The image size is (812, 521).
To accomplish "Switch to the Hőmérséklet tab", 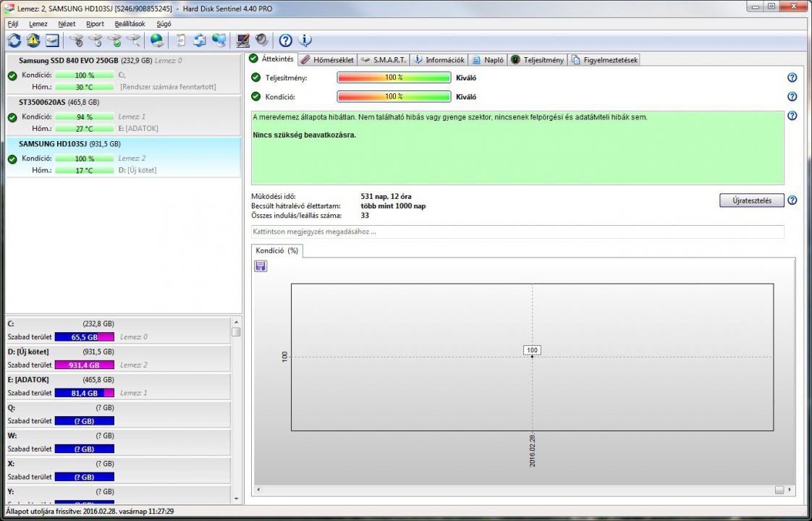I will point(327,60).
